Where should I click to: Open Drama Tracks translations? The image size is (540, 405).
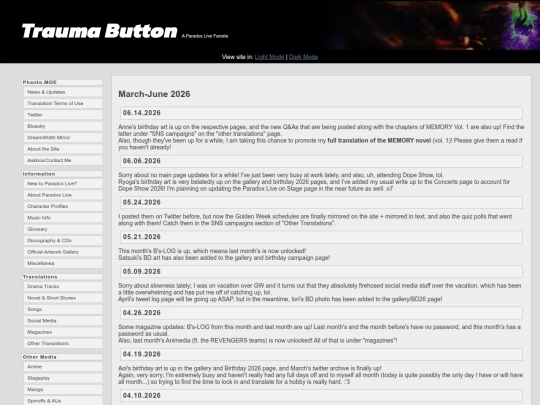pos(63,287)
